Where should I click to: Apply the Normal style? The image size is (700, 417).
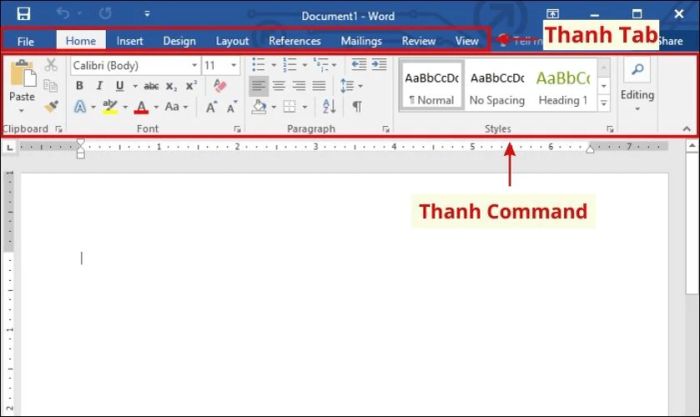431,86
